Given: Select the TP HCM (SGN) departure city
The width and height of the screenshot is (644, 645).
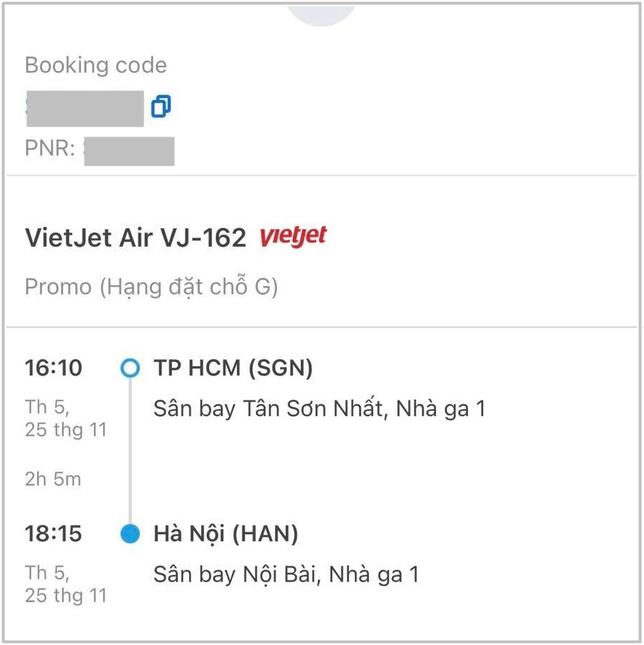Looking at the screenshot, I should [x=233, y=368].
